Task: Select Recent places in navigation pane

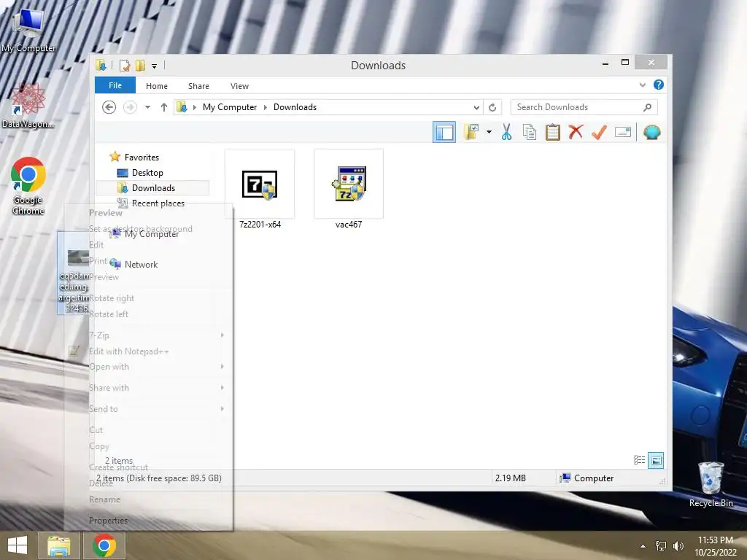Action: tap(150, 203)
